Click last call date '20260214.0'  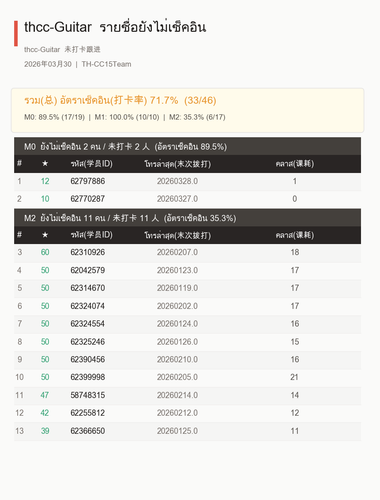pos(177,395)
